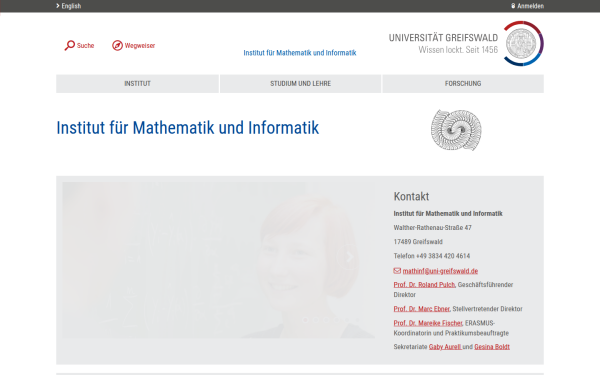Click the envelope icon beside the email address
Screen dimensions: 600x375
(x=397, y=271)
